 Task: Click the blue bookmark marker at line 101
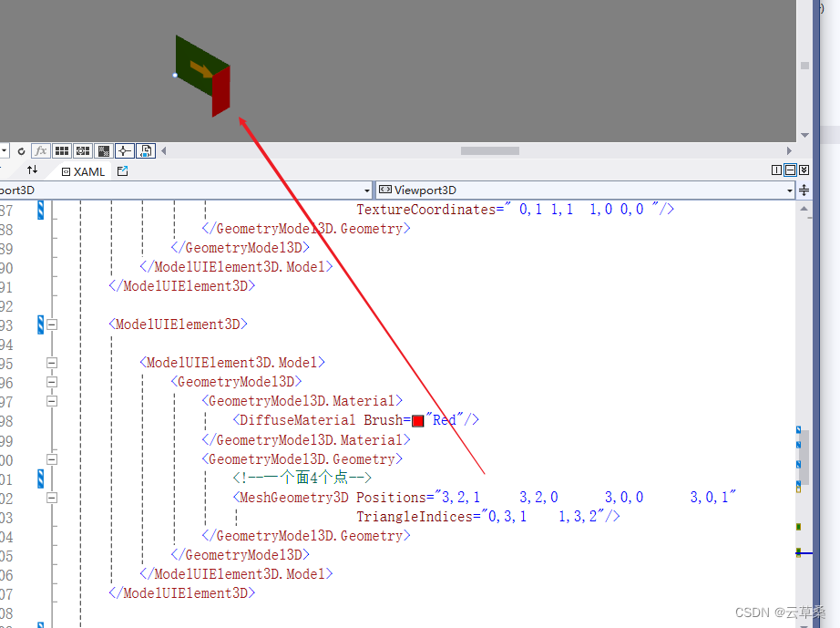pos(38,478)
